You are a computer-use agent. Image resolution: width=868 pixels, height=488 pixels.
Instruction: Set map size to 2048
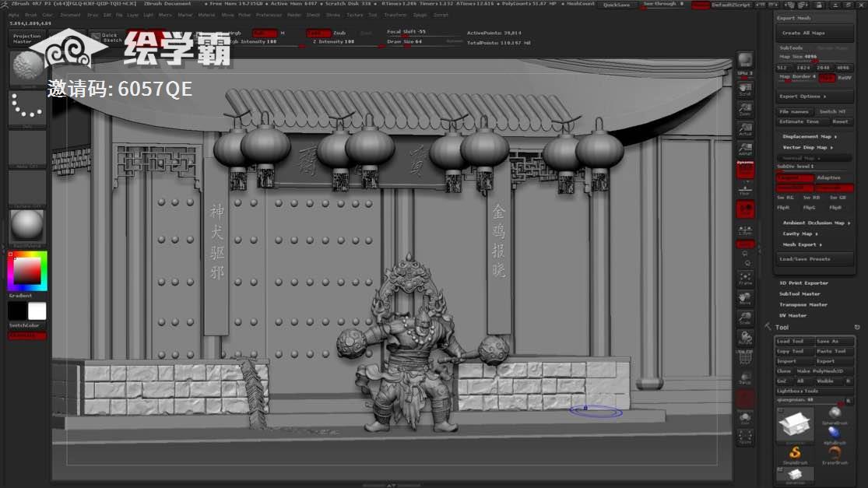click(823, 68)
